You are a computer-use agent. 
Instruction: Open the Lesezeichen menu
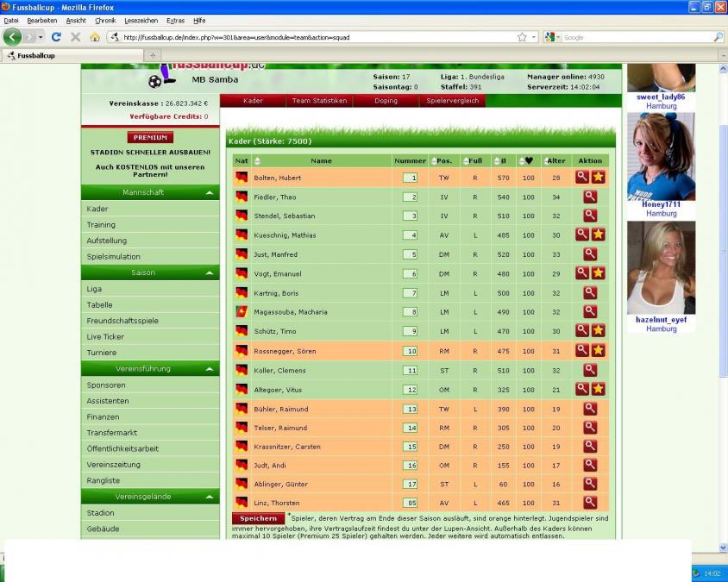[141, 20]
